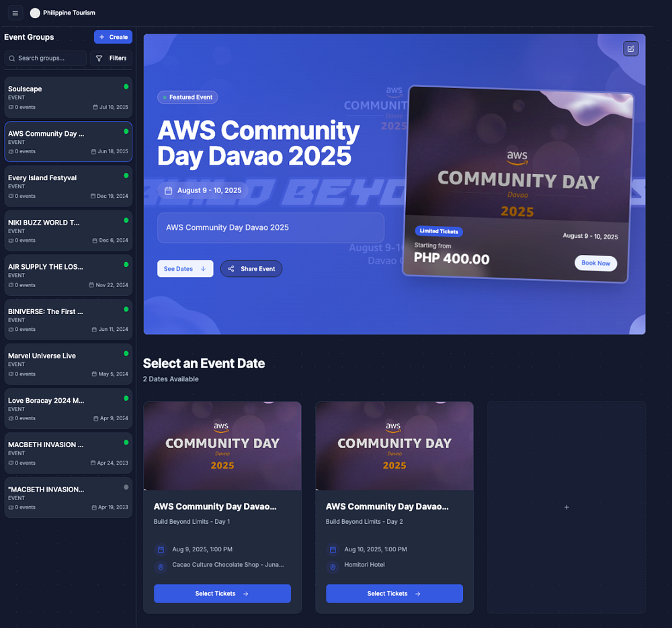Screen dimensions: 672x628
Task: Click the Select an Event Date heading
Action: [204, 364]
